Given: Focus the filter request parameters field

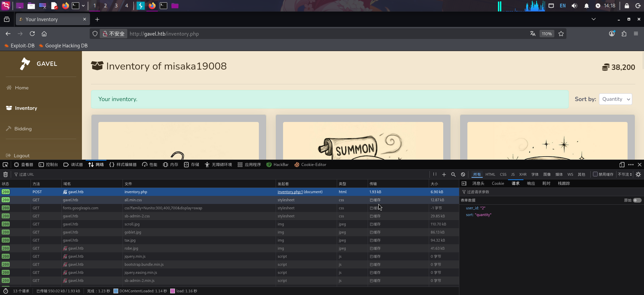Looking at the screenshot, I should [x=551, y=192].
